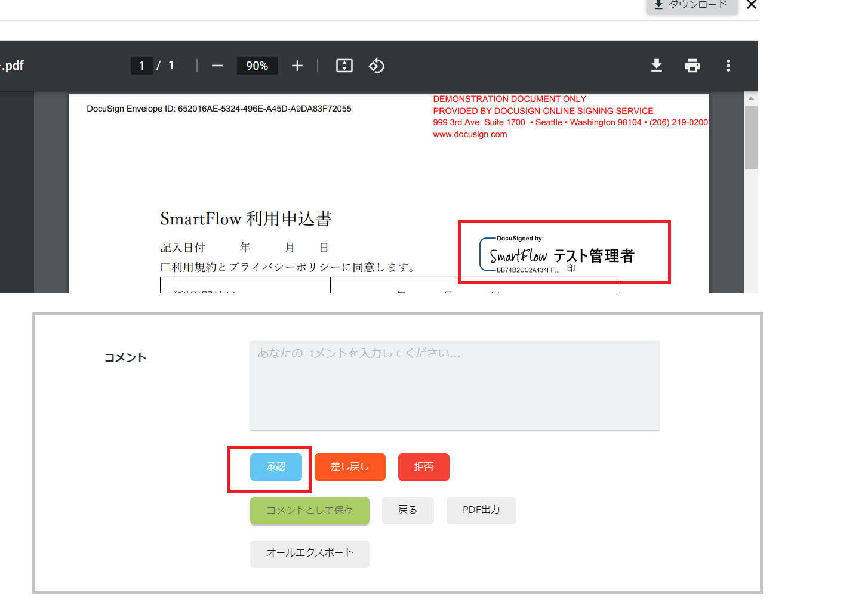Click the DEMONSTRATION DOCUMENT ONLY text
Screen dimensions: 868x599
(510, 99)
